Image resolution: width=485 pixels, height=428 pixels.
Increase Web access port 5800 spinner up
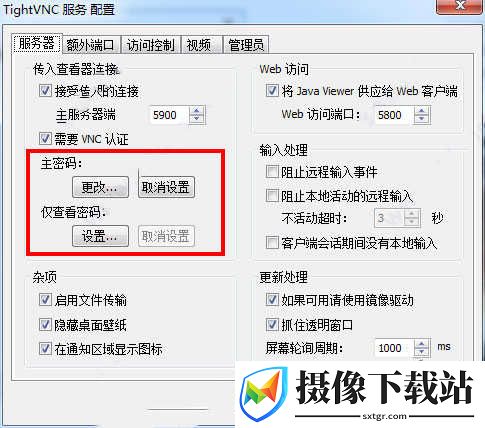point(422,111)
